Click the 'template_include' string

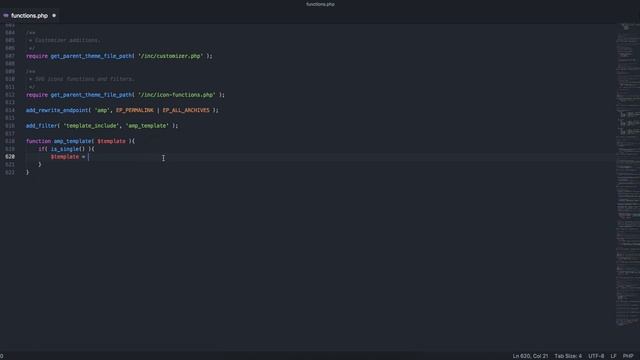tap(91, 126)
